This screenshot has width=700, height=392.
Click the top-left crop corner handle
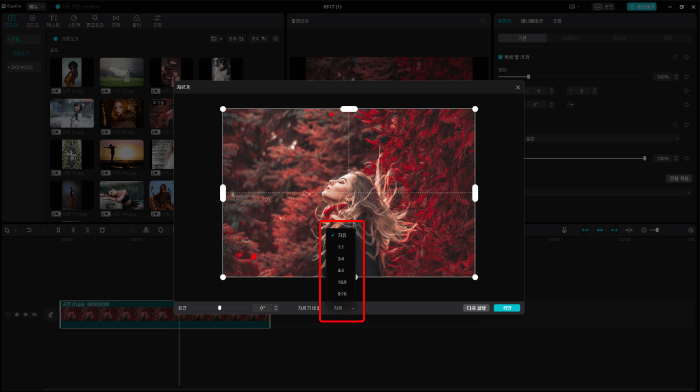coord(223,109)
